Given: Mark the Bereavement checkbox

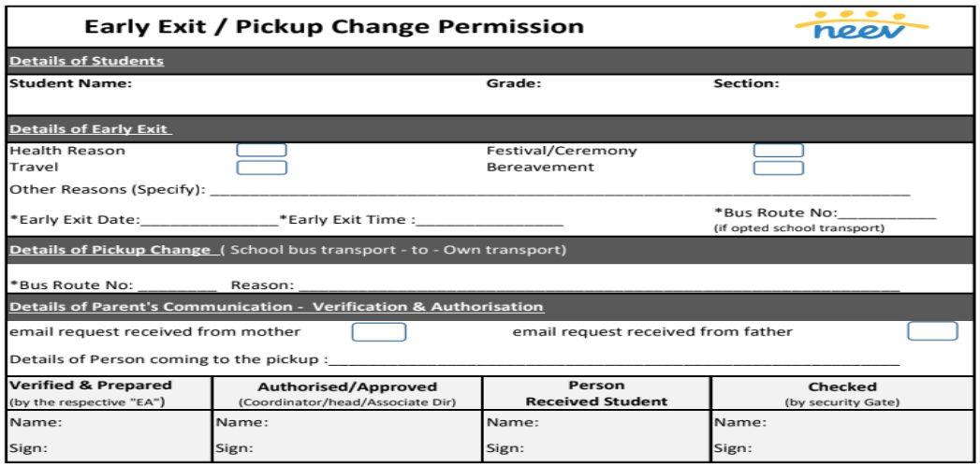Looking at the screenshot, I should (x=779, y=168).
